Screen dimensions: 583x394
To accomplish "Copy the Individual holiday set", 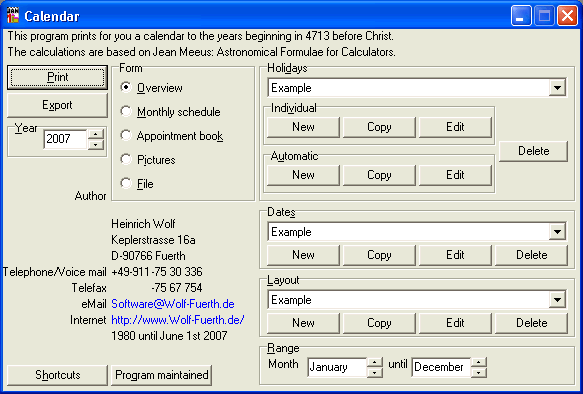I will pos(379,127).
